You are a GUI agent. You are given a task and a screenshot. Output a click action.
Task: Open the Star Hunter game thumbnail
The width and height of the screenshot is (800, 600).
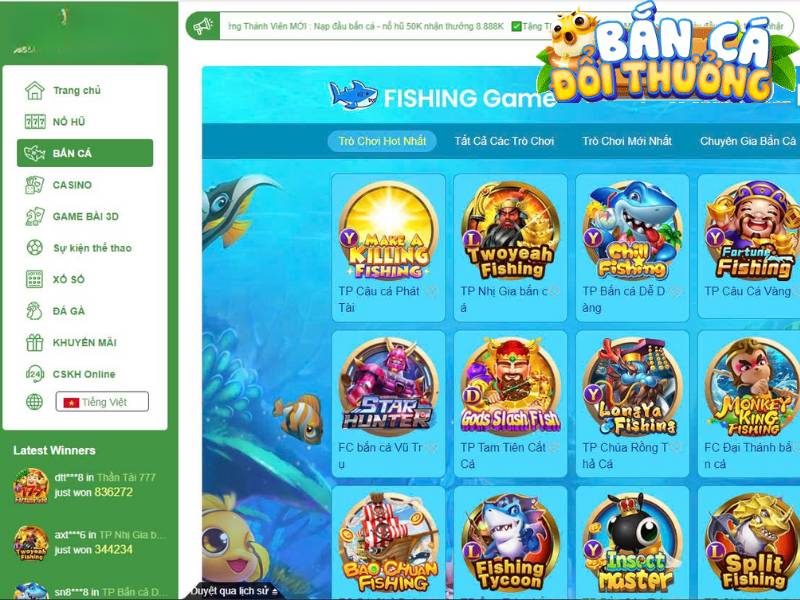pyautogui.click(x=389, y=388)
